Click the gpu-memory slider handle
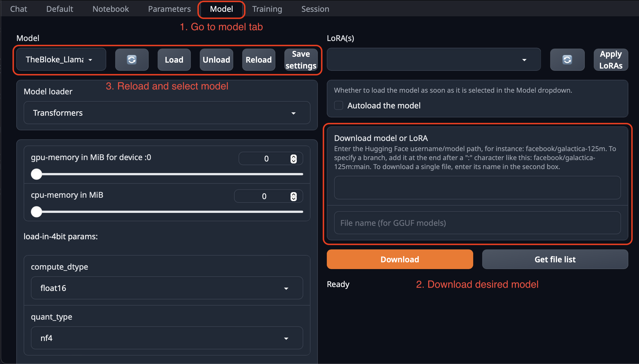The height and width of the screenshot is (364, 639). [37, 174]
